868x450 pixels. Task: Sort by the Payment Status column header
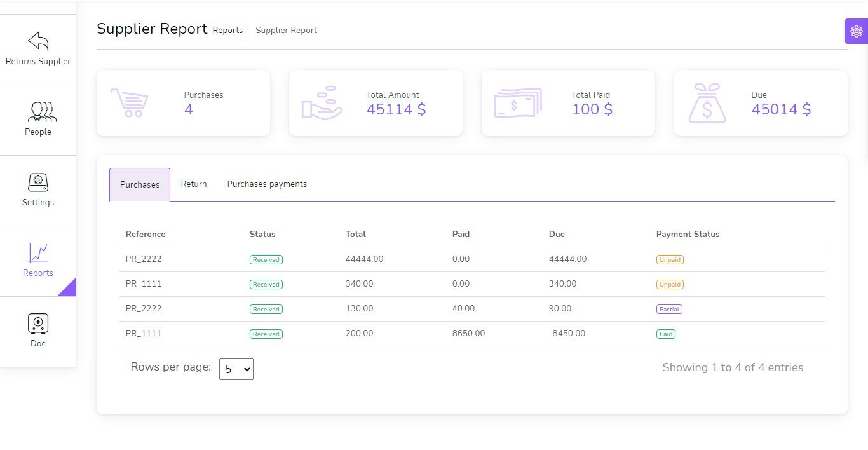click(x=688, y=235)
